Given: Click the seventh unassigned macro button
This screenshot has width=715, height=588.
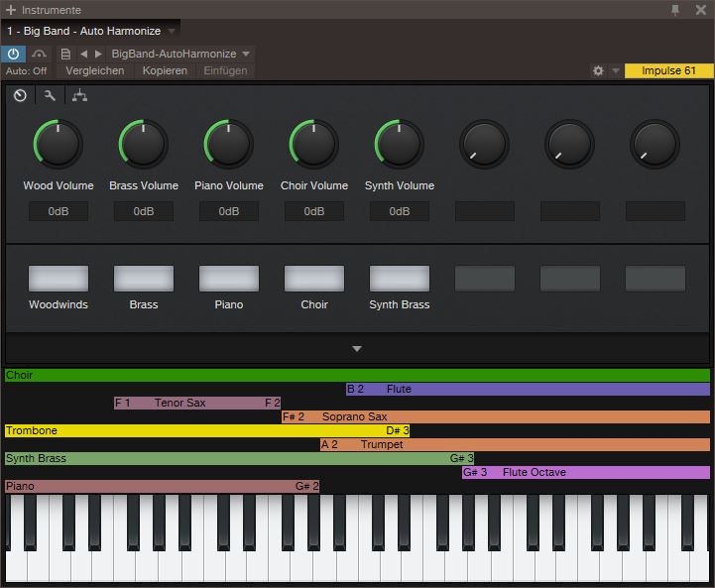Looking at the screenshot, I should [x=570, y=279].
